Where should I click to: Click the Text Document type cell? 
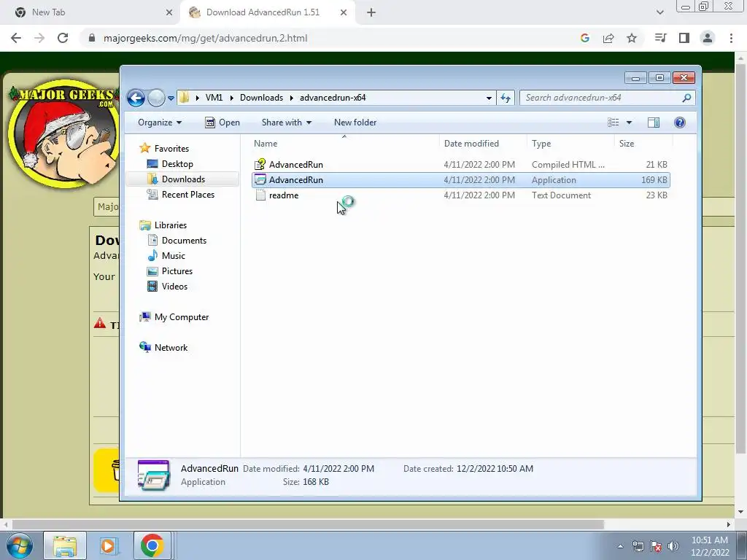tap(561, 195)
